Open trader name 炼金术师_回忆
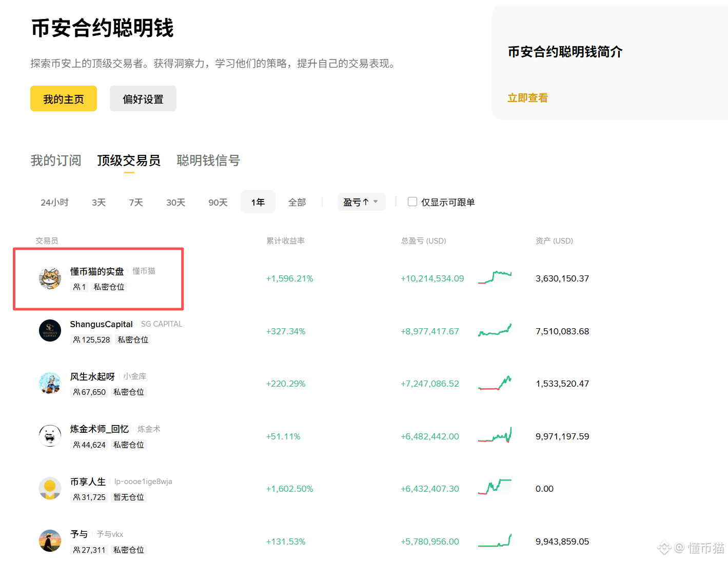This screenshot has height=561, width=728. click(100, 429)
